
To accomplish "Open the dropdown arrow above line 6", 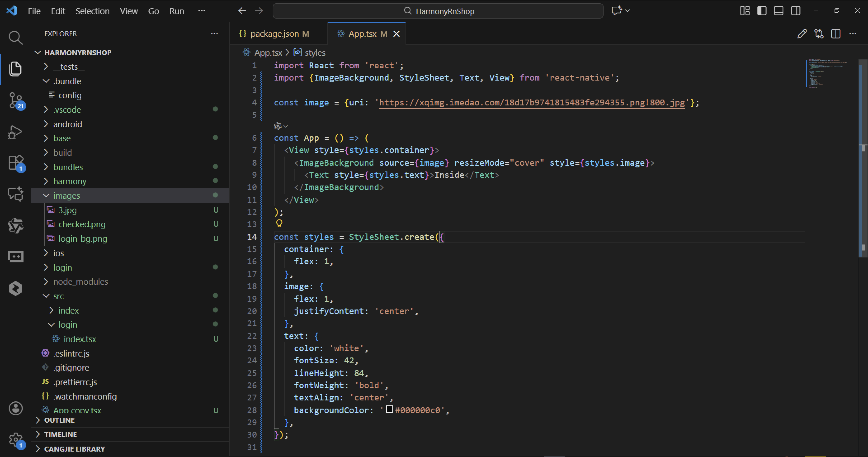I will click(x=286, y=126).
